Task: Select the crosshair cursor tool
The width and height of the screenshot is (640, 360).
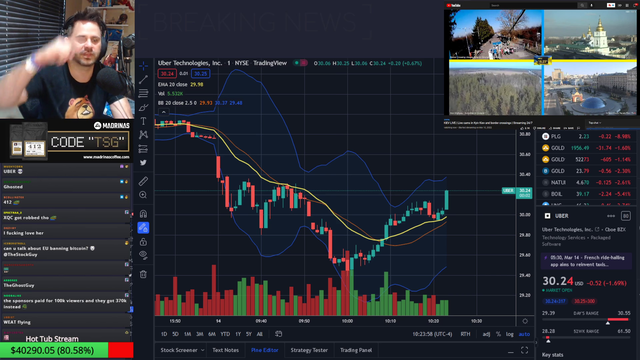Action: click(x=143, y=66)
